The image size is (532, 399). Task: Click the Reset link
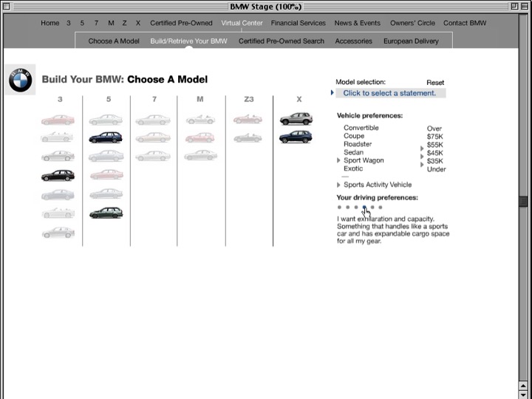[435, 83]
